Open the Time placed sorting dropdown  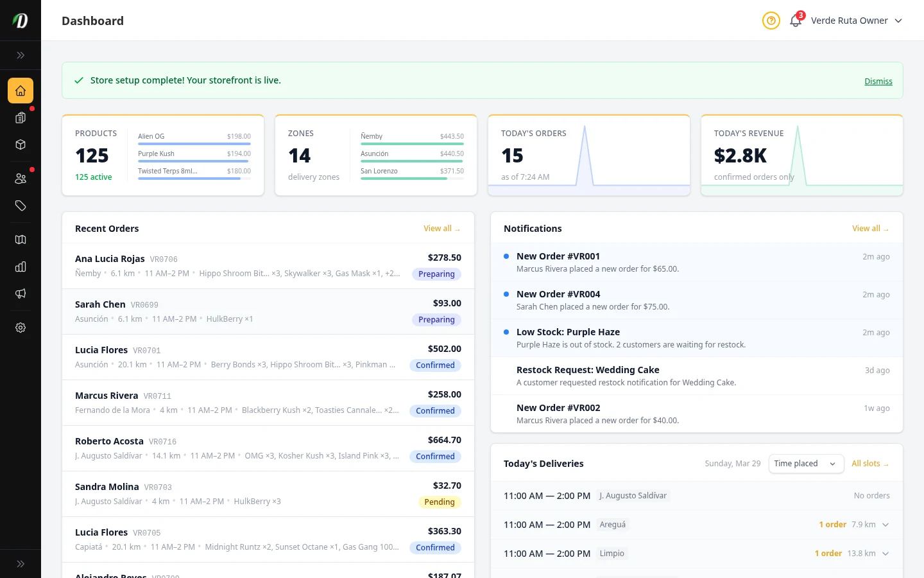coord(806,463)
